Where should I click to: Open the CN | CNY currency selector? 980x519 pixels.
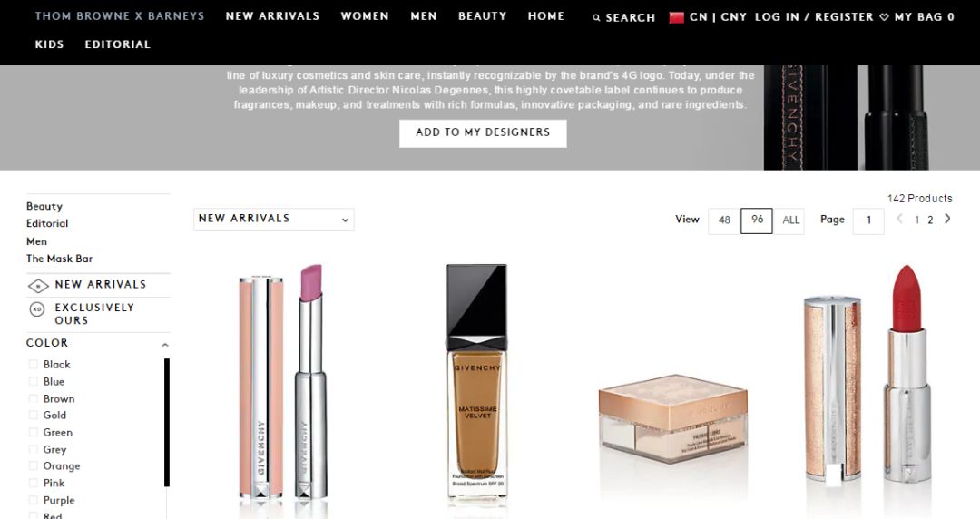pyautogui.click(x=718, y=17)
